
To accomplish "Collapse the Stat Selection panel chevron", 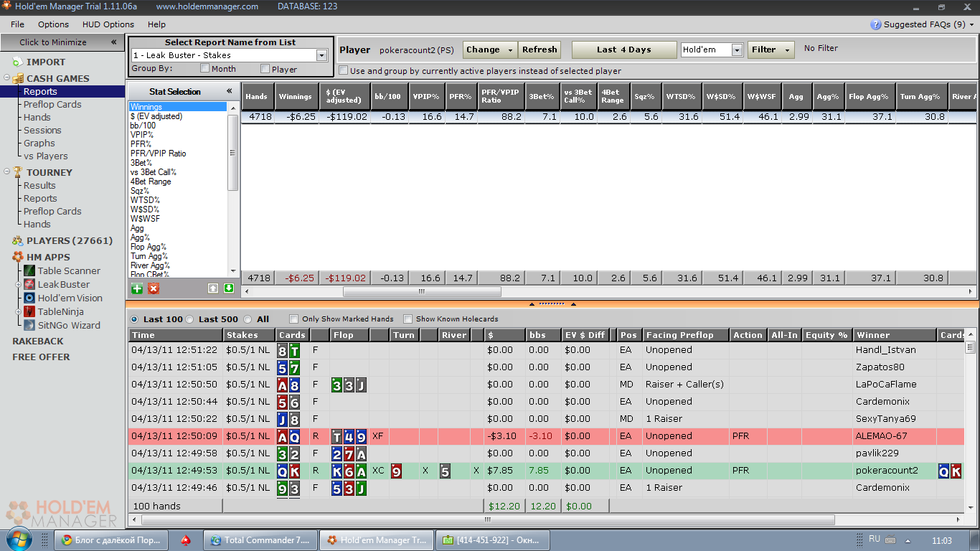I will click(x=230, y=91).
